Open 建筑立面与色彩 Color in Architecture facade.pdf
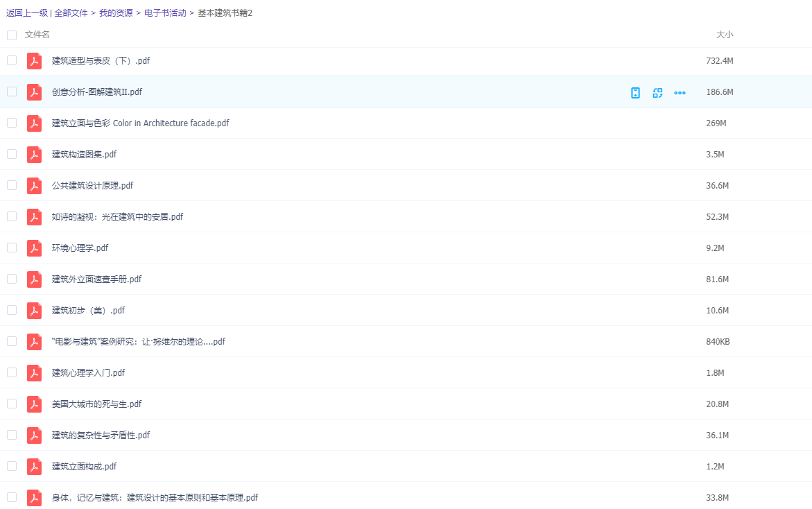The image size is (812, 509). pyautogui.click(x=140, y=123)
